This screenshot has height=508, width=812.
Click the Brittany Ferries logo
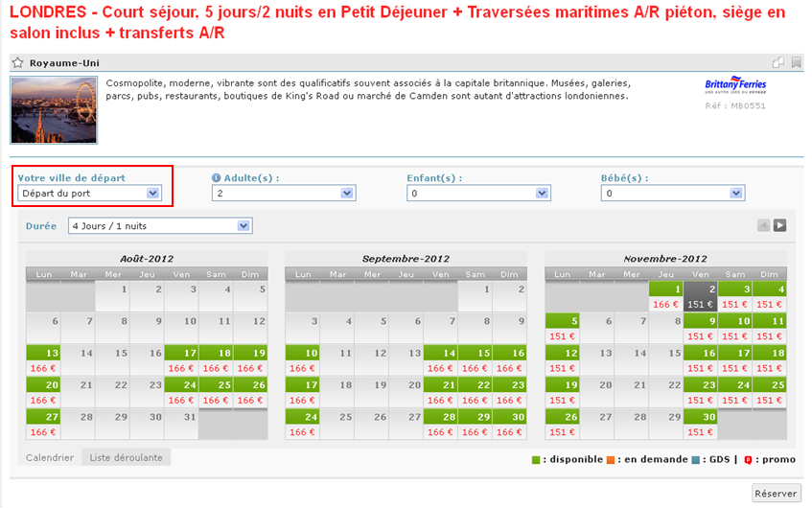[x=735, y=86]
